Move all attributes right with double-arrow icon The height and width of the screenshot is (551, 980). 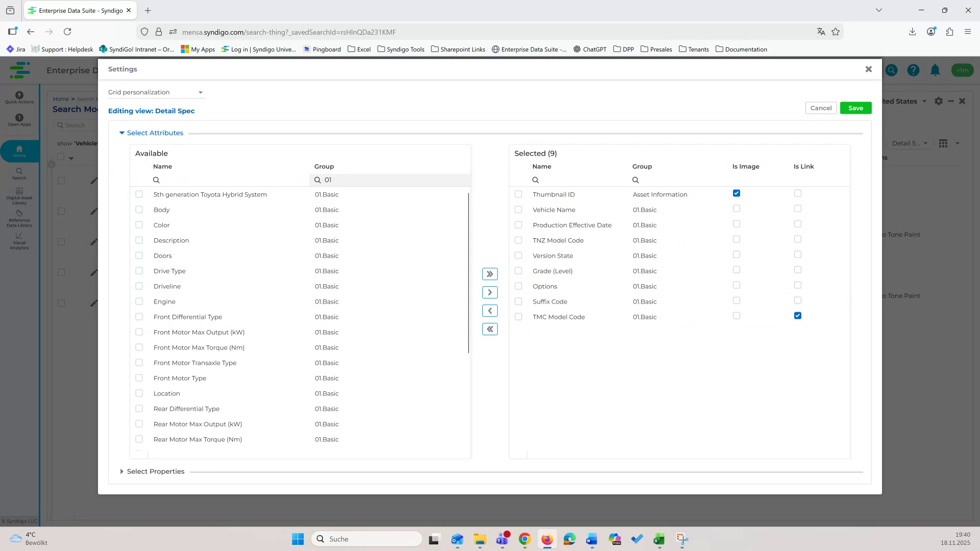pyautogui.click(x=489, y=273)
